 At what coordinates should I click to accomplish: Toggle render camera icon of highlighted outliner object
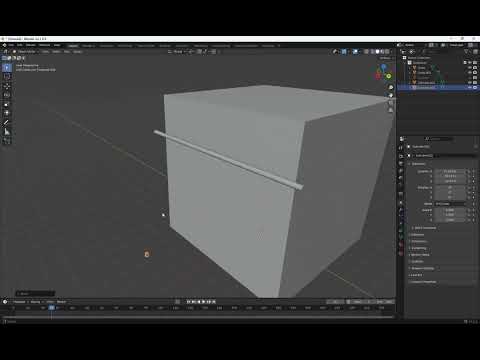coord(475,87)
